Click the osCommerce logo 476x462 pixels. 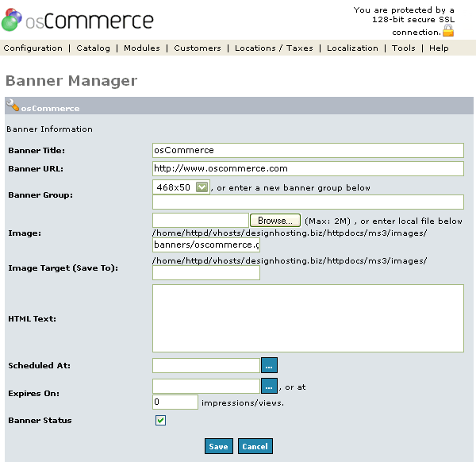78,20
